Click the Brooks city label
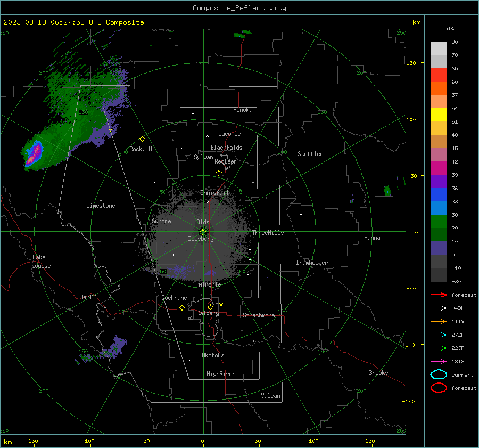 click(378, 373)
